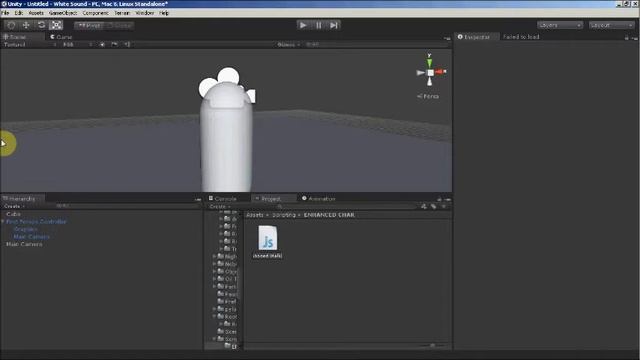
Task: Toggle scene audio in Scene view
Action: [127, 44]
